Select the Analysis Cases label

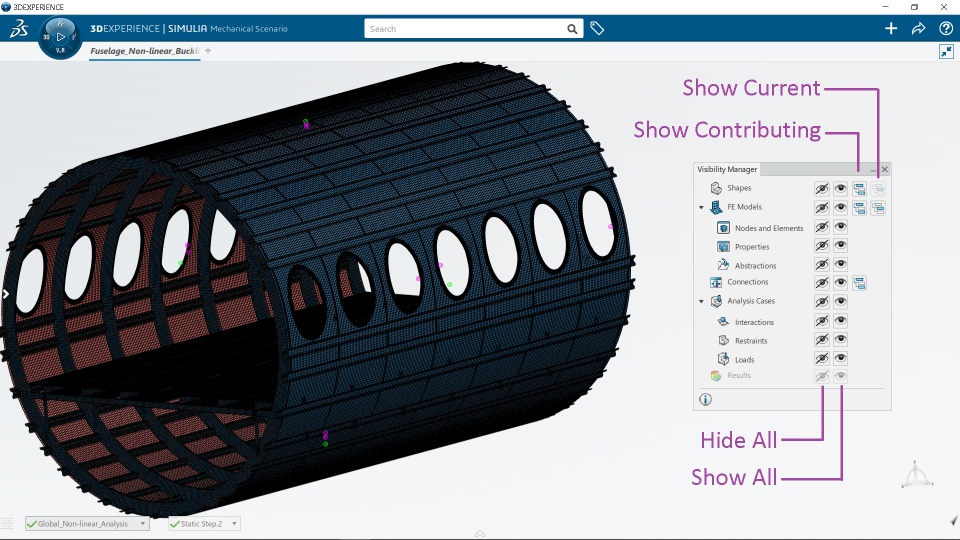pos(751,301)
